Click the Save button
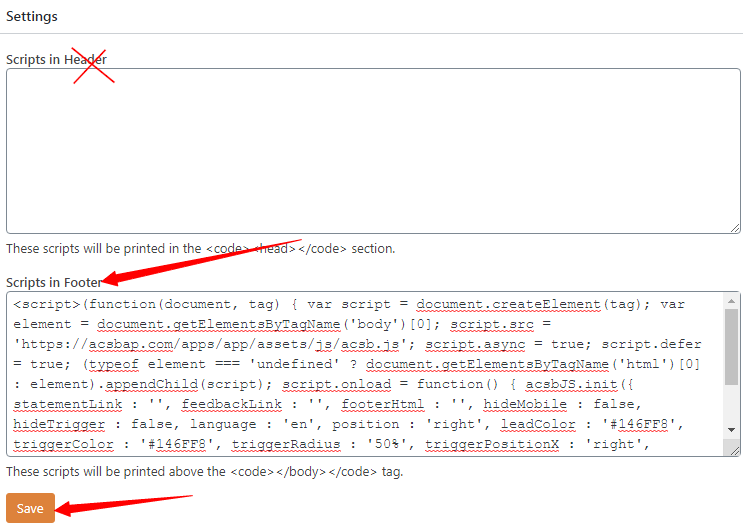The width and height of the screenshot is (743, 531). (30, 508)
